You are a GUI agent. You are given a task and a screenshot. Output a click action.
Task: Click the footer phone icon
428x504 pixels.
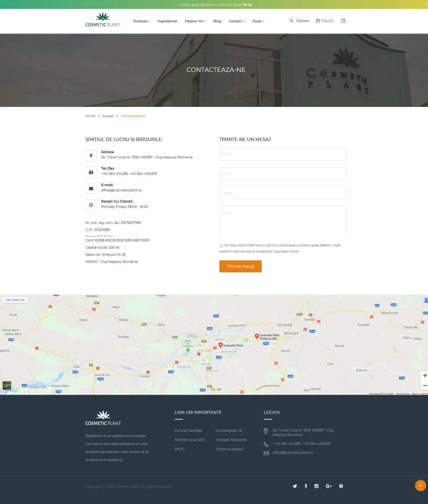click(266, 444)
